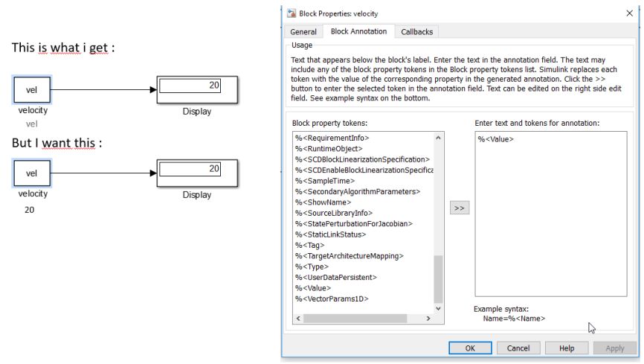The width and height of the screenshot is (644, 364).
Task: Close the Block Properties dialog
Action: pos(629,13)
